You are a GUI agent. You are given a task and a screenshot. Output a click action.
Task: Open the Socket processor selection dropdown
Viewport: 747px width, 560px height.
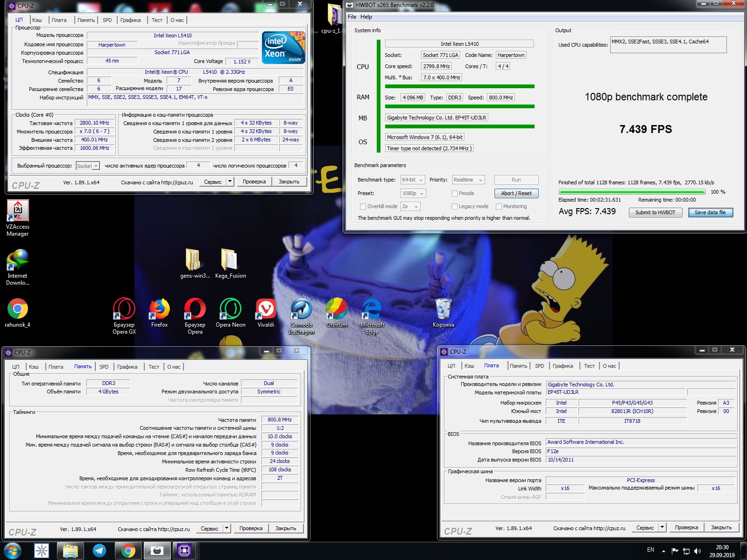88,166
